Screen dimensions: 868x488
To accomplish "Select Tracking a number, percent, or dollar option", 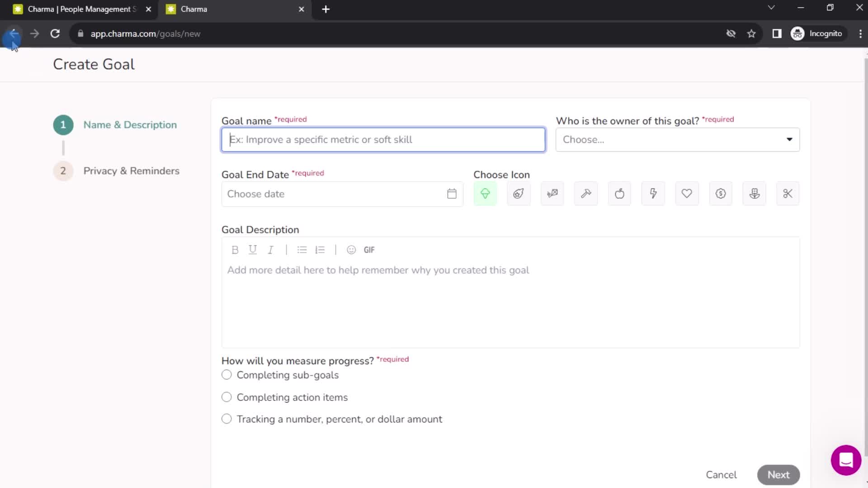I will [x=226, y=419].
